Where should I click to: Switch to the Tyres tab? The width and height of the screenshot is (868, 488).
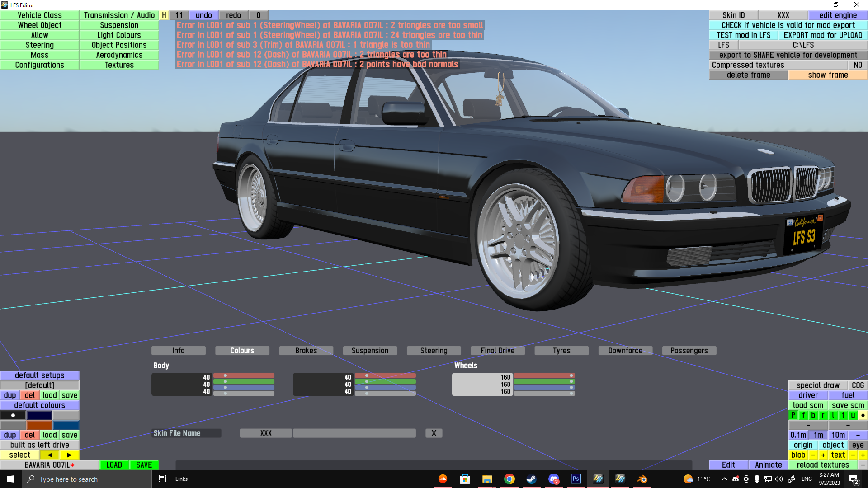pos(561,351)
